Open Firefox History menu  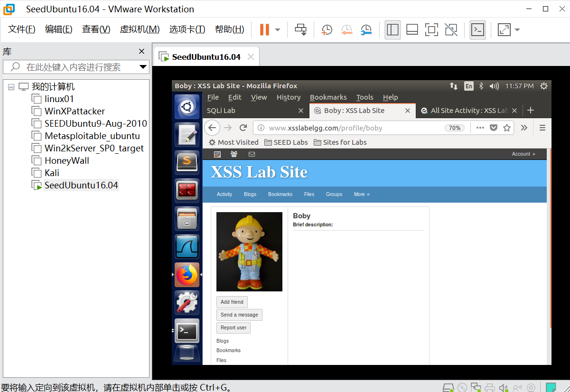click(289, 97)
